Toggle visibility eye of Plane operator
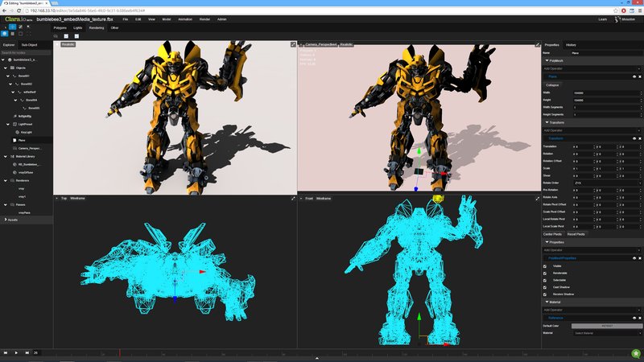Screen dimensions: 644x362 pyautogui.click(x=634, y=76)
